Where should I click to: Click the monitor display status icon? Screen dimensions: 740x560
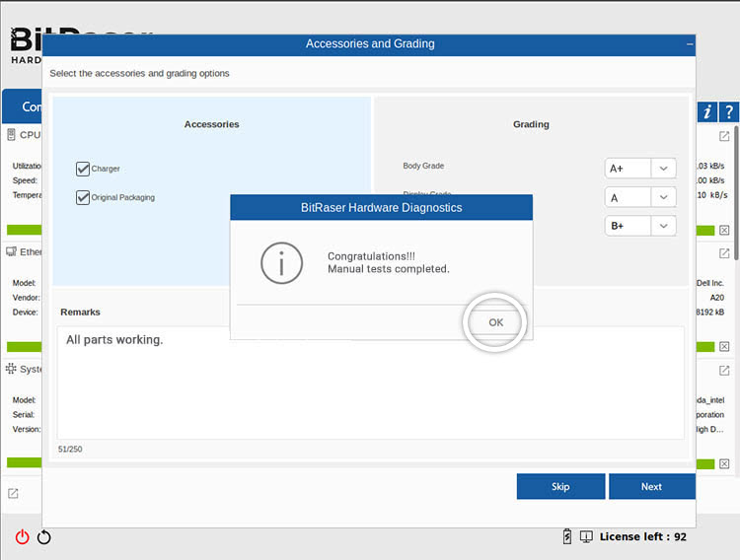pos(586,536)
